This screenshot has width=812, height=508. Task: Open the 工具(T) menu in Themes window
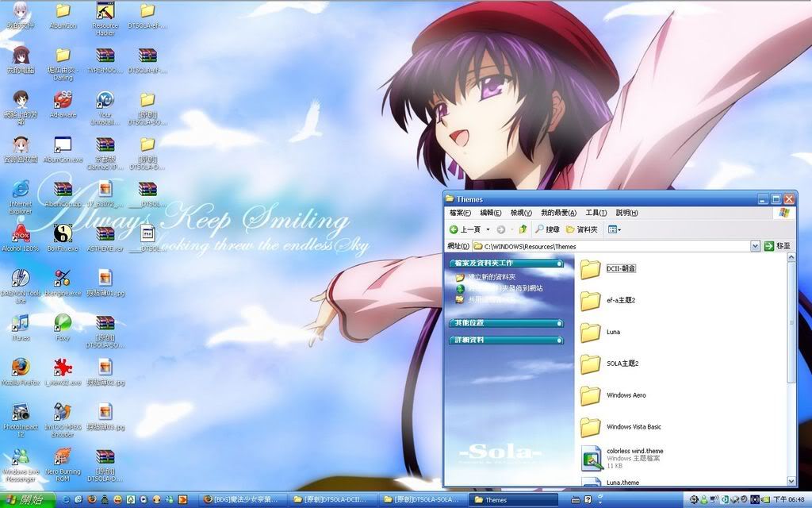[596, 213]
